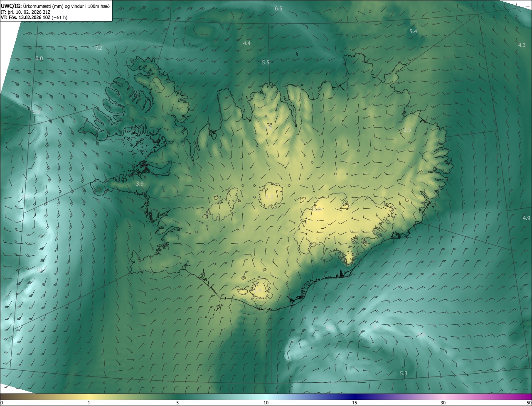This screenshot has height=406, width=532.
Task: Click the 5.5 value label on the map
Action: pyautogui.click(x=266, y=62)
